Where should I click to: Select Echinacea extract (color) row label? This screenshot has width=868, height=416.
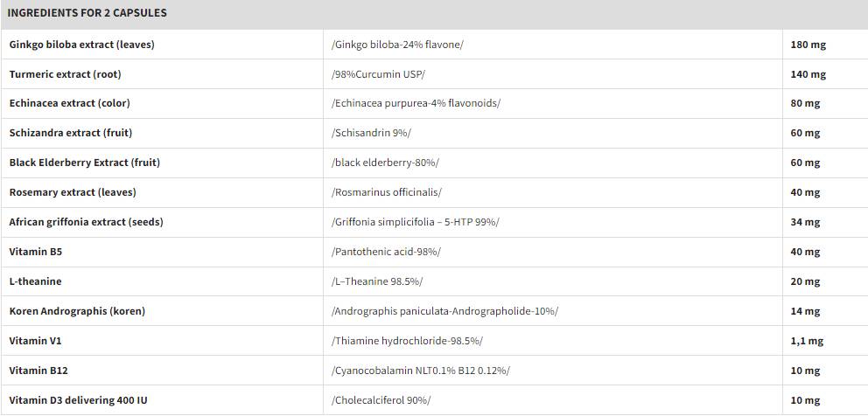(x=69, y=103)
